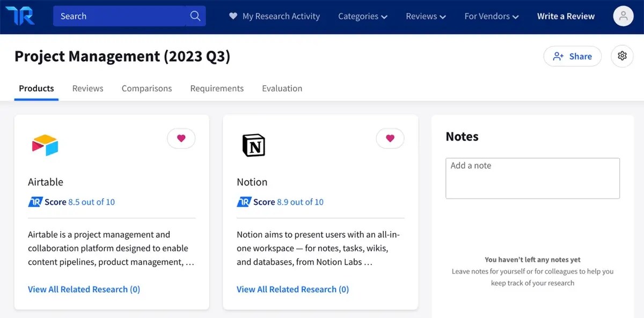Image resolution: width=644 pixels, height=318 pixels.
Task: Click Write a Review link
Action: point(566,16)
